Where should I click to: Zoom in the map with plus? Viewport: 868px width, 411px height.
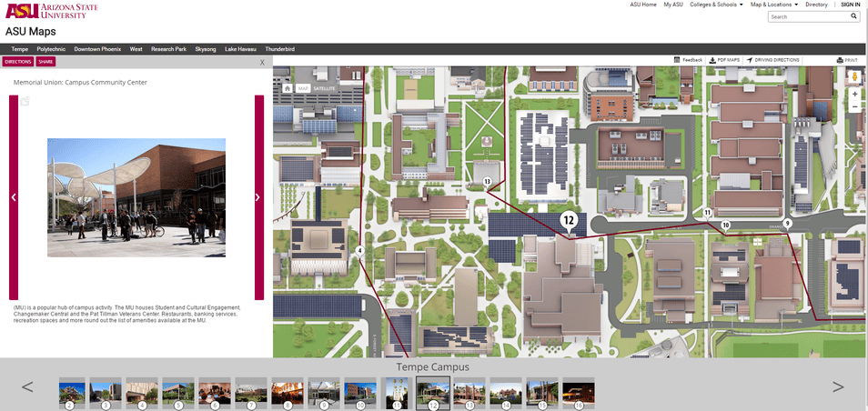click(x=854, y=95)
